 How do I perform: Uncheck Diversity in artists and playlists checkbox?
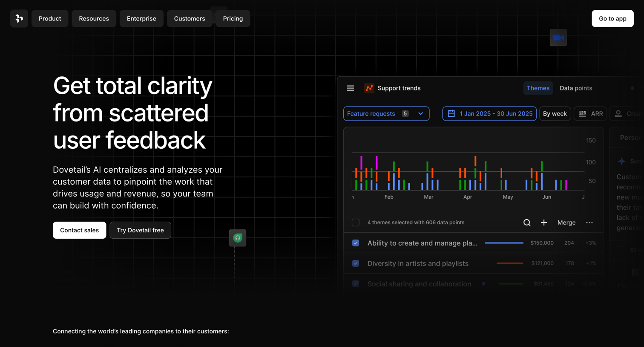(x=356, y=263)
